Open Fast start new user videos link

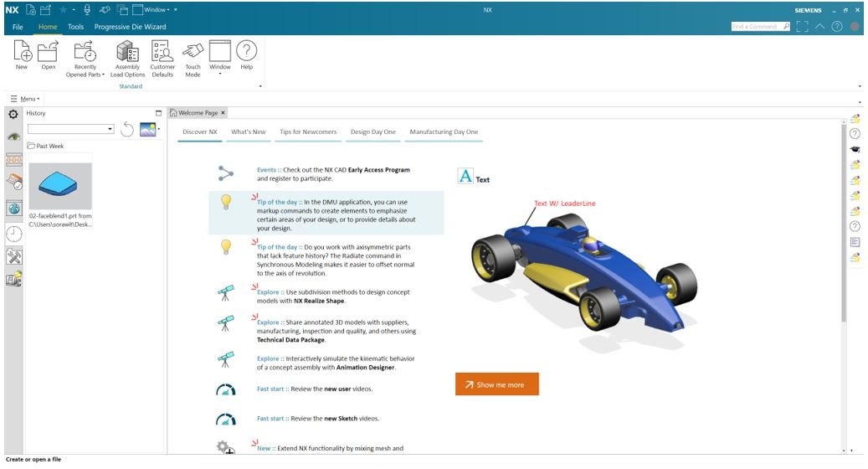tap(315, 389)
